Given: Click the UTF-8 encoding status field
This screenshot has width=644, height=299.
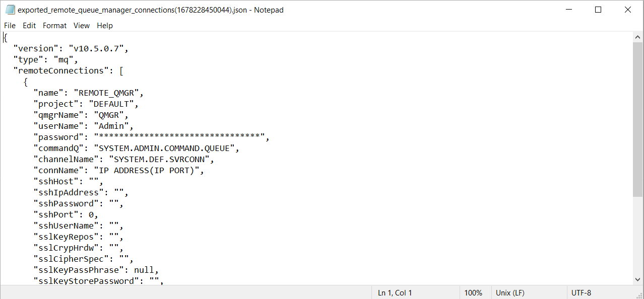Looking at the screenshot, I should point(581,292).
